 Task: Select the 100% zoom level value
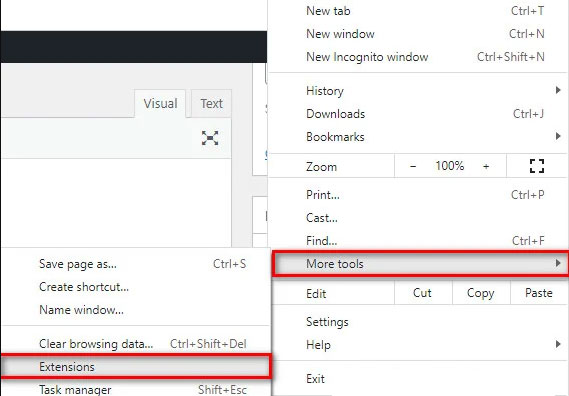[450, 166]
